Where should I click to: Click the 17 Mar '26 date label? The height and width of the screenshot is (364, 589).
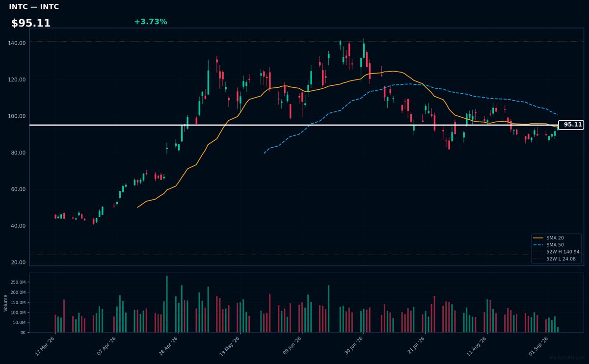point(45,346)
